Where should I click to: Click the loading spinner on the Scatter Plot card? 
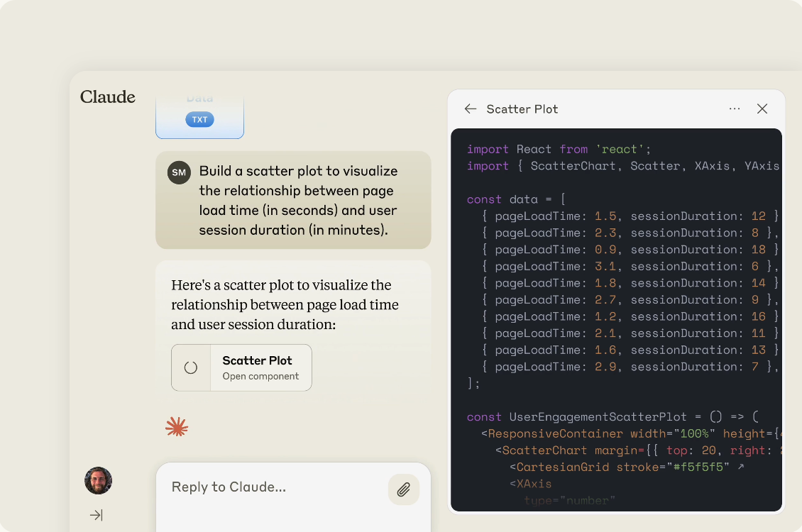point(190,367)
